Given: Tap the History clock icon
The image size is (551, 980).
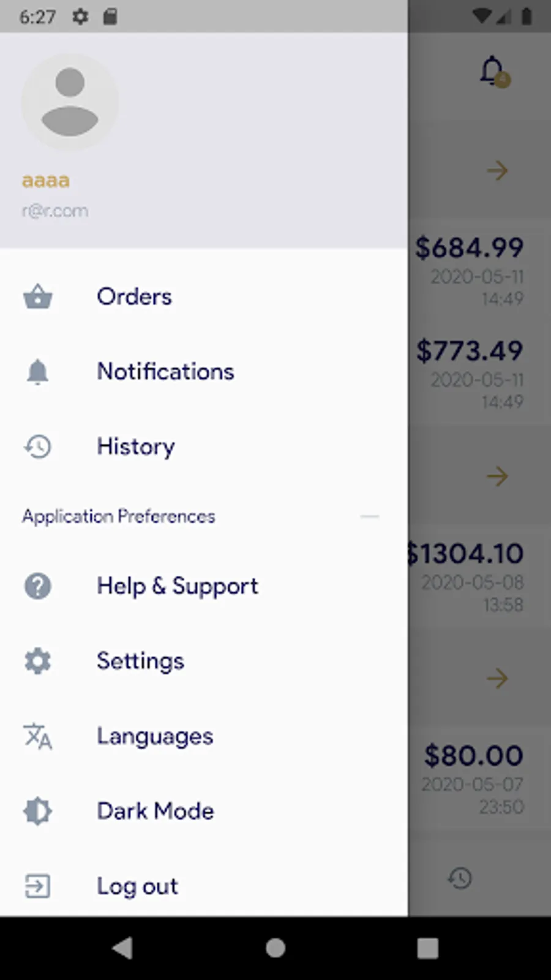Looking at the screenshot, I should pyautogui.click(x=37, y=447).
